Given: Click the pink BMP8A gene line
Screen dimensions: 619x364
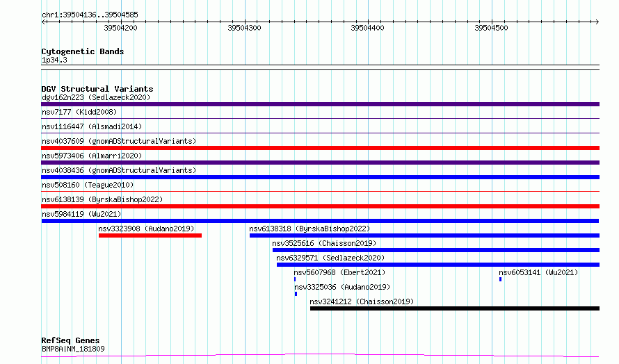Looking at the screenshot, I should point(320,356).
